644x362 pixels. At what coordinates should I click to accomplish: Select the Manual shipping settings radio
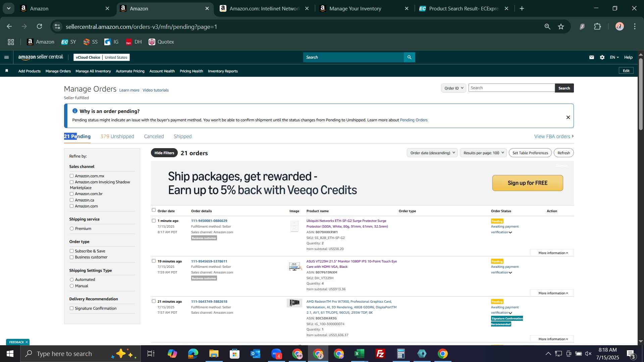click(x=71, y=286)
